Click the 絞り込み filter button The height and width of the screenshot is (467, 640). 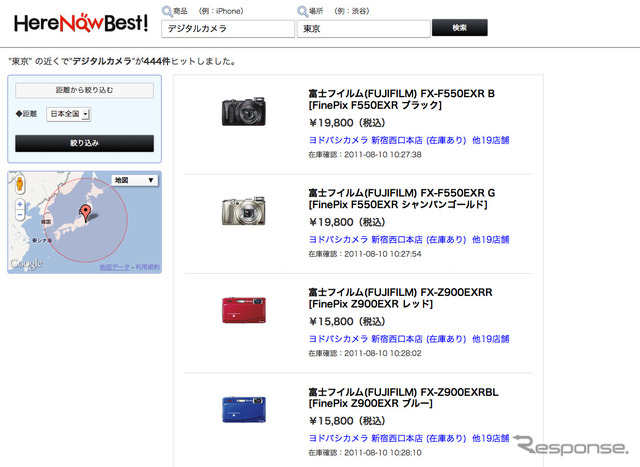click(84, 143)
